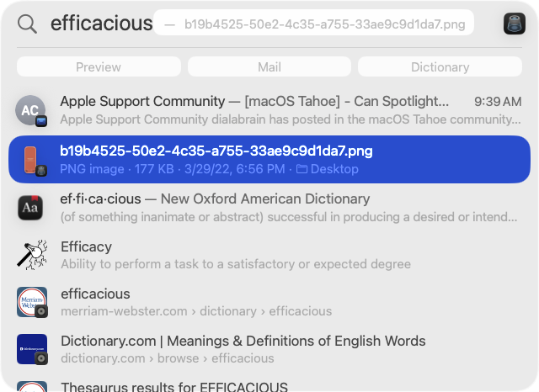Click the Spotlight magnifying glass icon

[27, 24]
